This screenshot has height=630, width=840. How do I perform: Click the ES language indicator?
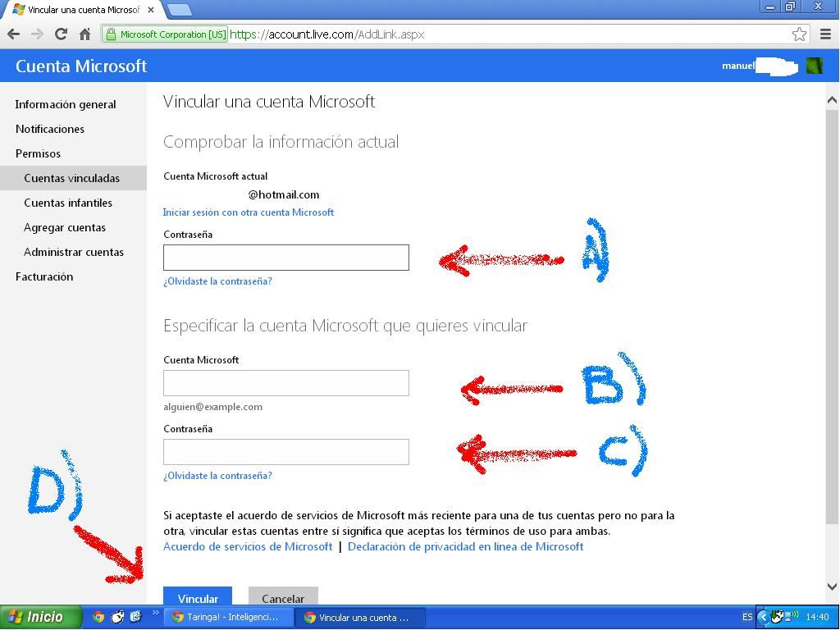[746, 617]
